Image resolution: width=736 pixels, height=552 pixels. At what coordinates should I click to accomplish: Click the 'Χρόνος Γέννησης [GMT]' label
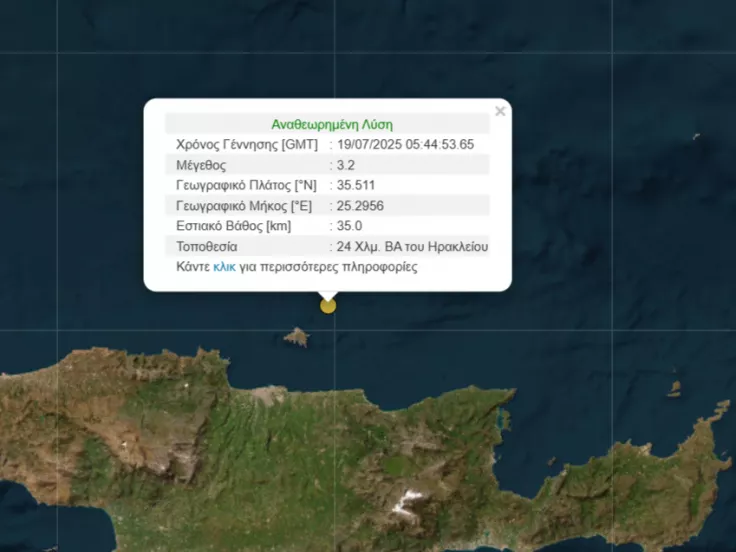[246, 145]
